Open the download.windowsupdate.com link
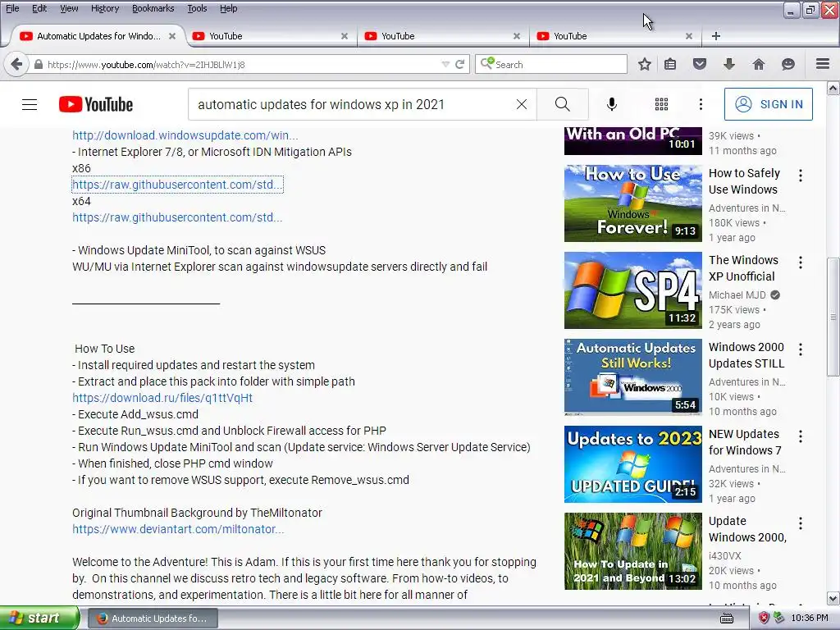This screenshot has width=840, height=630. tap(185, 135)
